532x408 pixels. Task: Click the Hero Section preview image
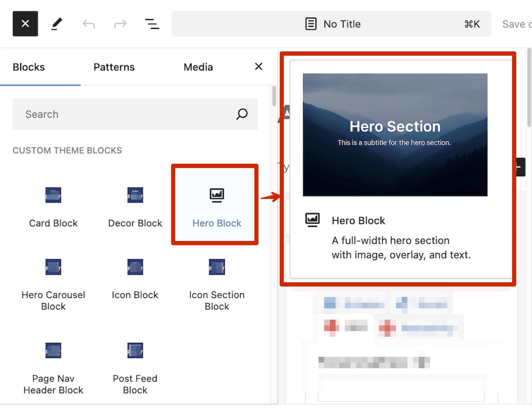tap(395, 135)
